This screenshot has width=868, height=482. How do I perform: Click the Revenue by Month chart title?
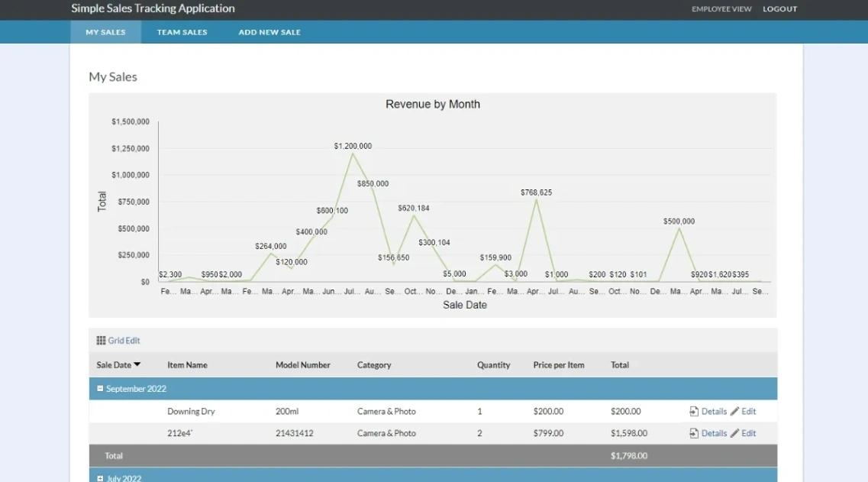[x=433, y=104]
